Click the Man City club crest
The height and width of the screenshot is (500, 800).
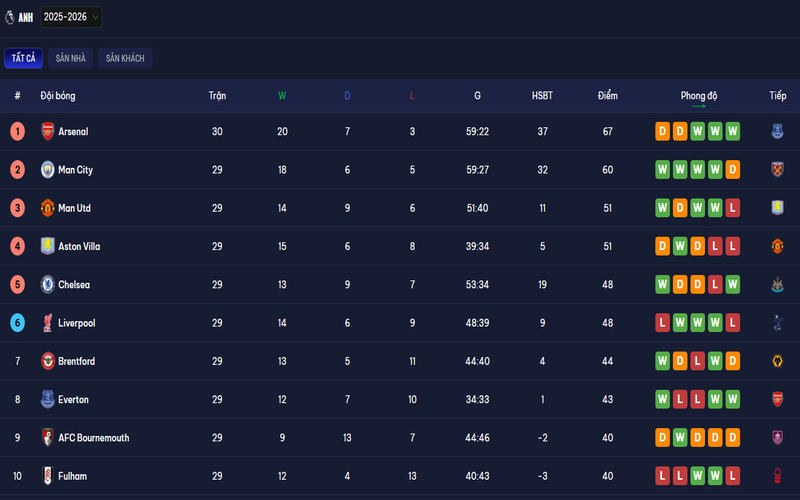tap(47, 170)
